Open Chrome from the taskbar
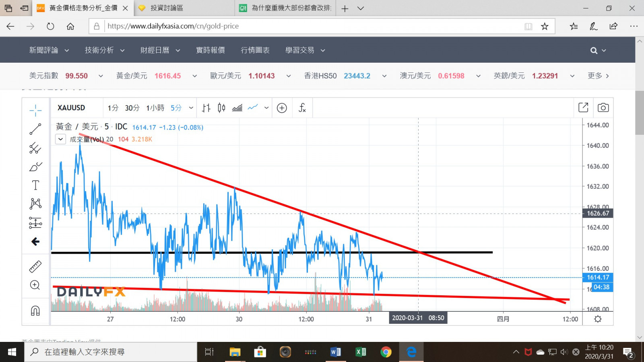644x362 pixels. click(386, 352)
